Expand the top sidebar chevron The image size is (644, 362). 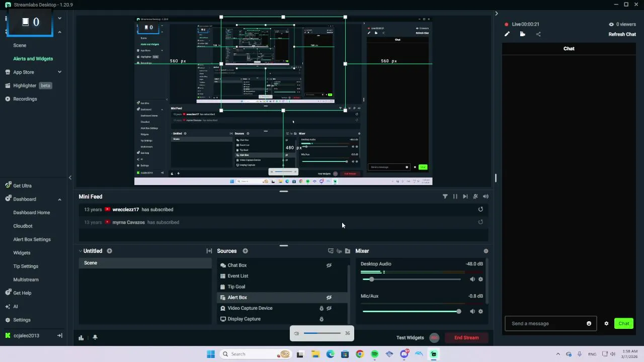click(59, 18)
